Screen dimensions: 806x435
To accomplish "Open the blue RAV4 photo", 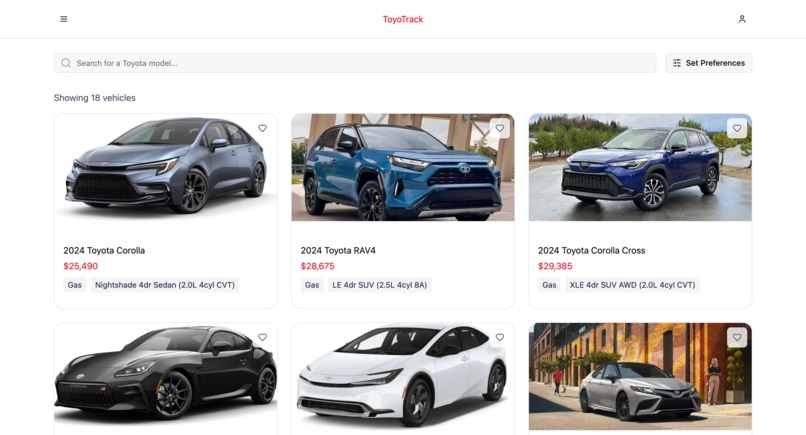I will [403, 167].
